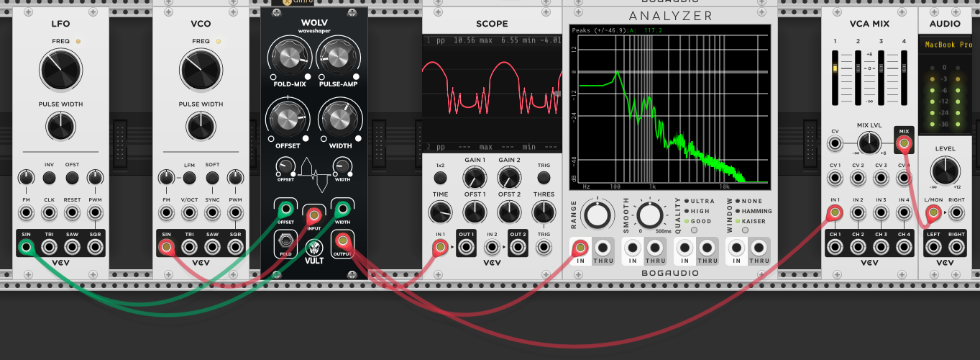Click the Analyzer SMOOTH knob
The height and width of the screenshot is (360, 980).
point(649,215)
